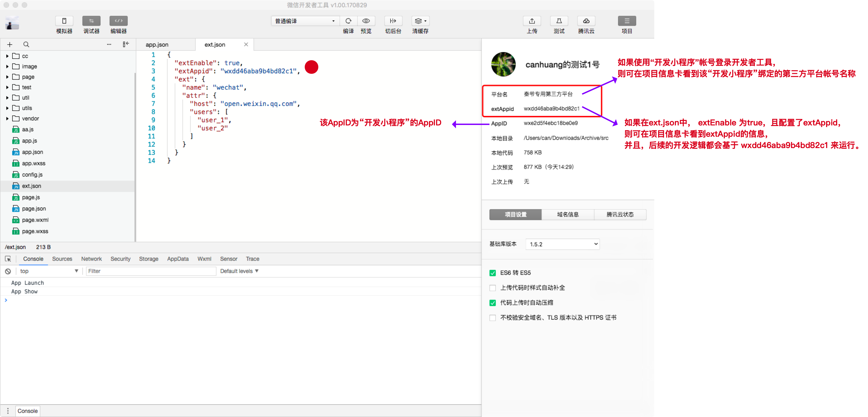
Task: Toggle the ES6 to ES5 checkbox
Action: [493, 273]
